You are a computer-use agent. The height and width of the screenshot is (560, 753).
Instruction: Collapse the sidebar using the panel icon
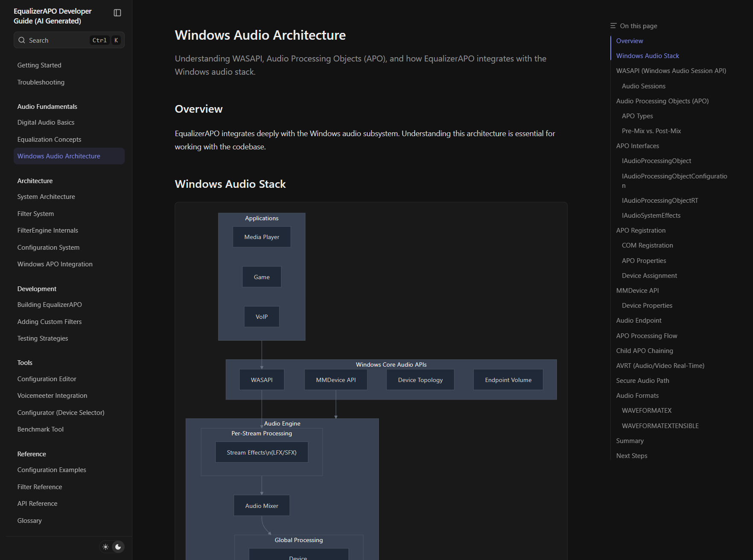pyautogui.click(x=117, y=12)
